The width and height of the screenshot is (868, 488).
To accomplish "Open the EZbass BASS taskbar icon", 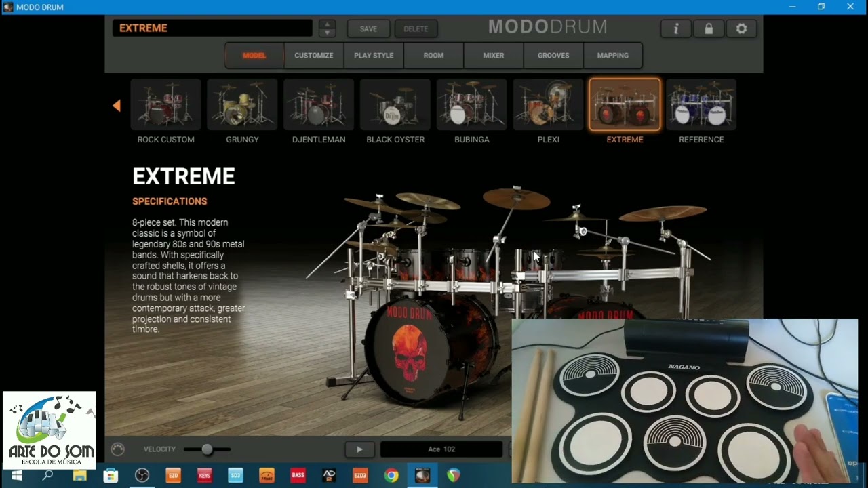I will point(298,475).
